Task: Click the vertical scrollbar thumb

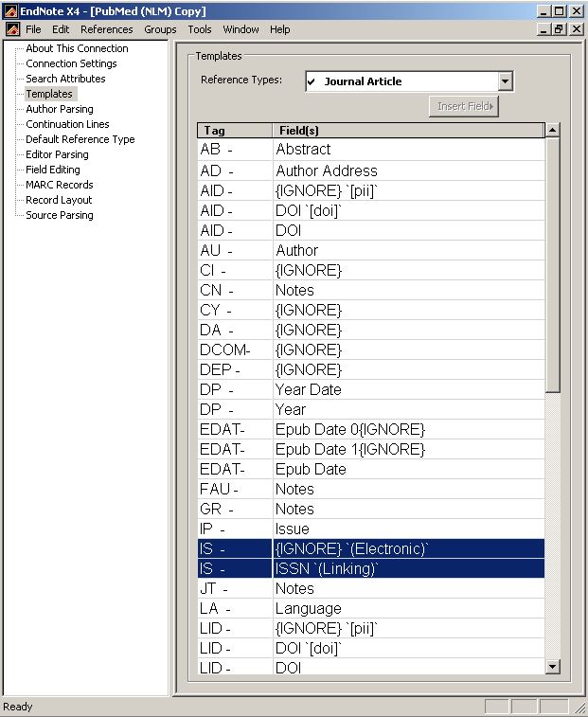Action: 552,265
